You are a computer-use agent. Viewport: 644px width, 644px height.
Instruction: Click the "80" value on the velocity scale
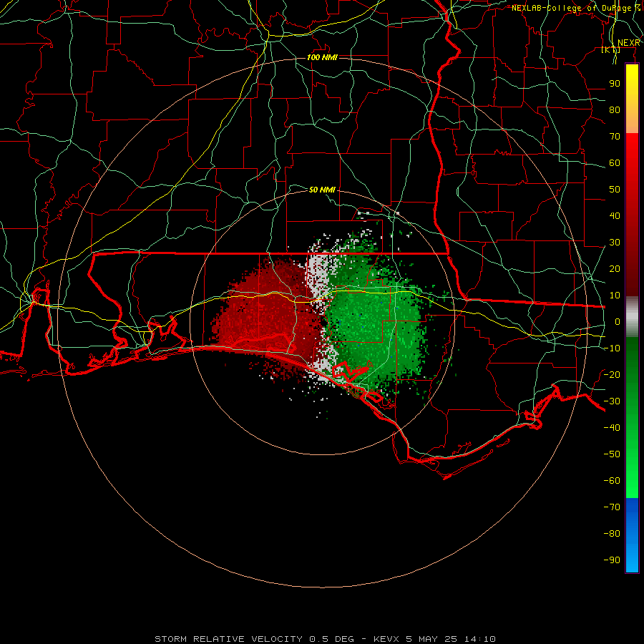point(615,110)
